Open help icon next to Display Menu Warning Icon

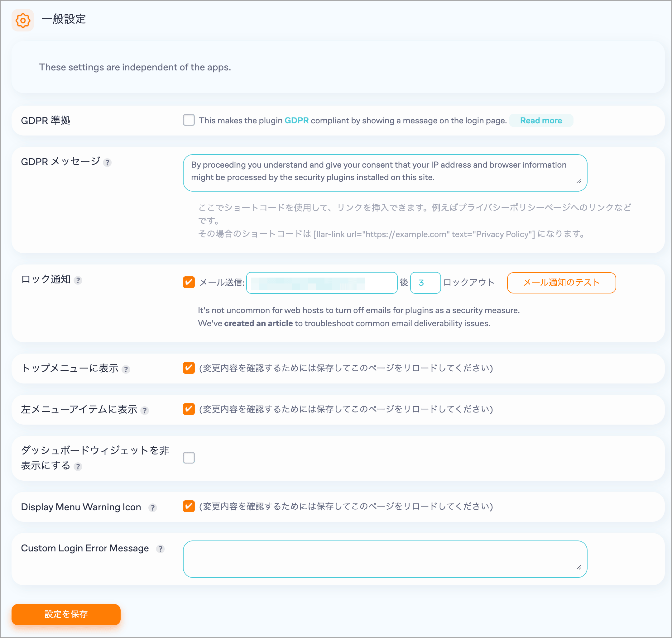[x=152, y=508]
